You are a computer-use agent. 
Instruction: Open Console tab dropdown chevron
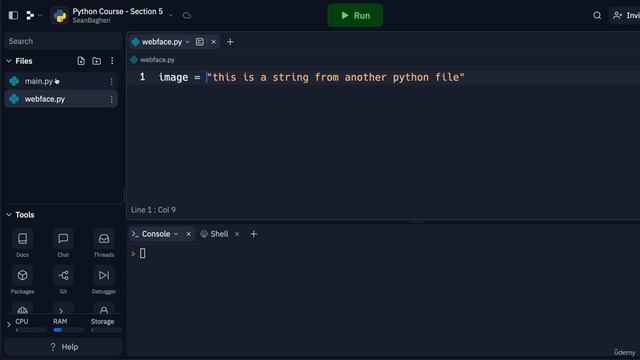[x=176, y=234]
